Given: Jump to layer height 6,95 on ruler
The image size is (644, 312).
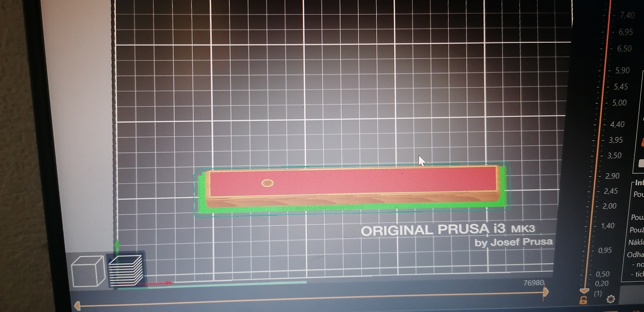Looking at the screenshot, I should tap(626, 32).
